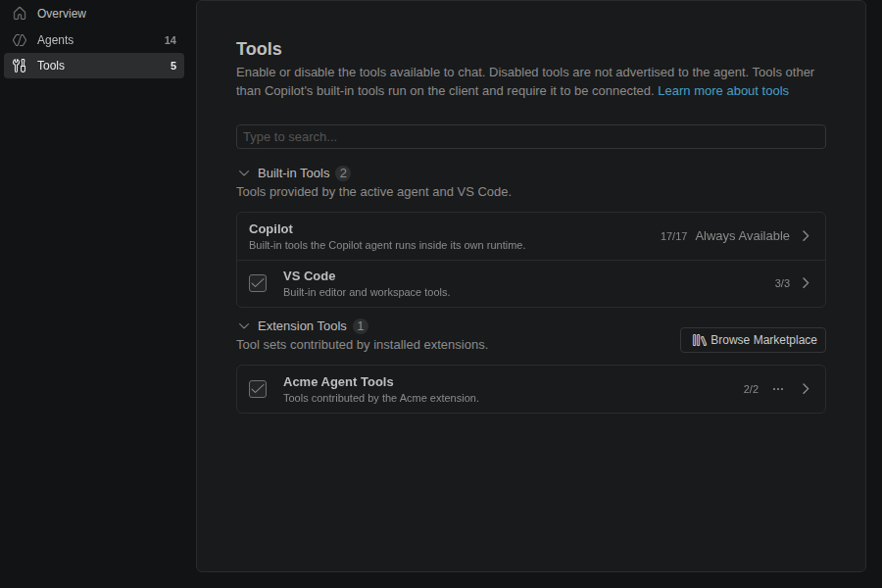Screen dimensions: 882x588
Task: Focus the Type to search field
Action: point(530,137)
